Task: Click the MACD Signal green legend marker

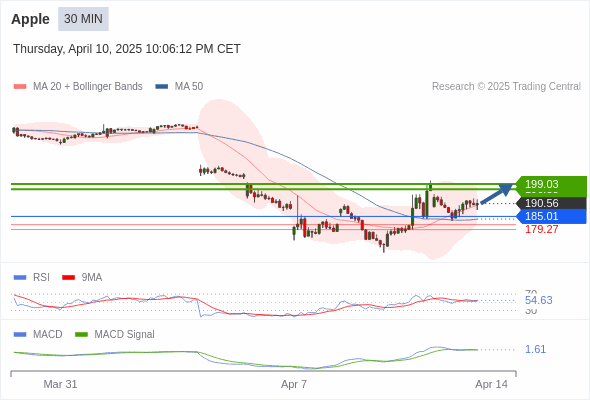Action: (81, 334)
